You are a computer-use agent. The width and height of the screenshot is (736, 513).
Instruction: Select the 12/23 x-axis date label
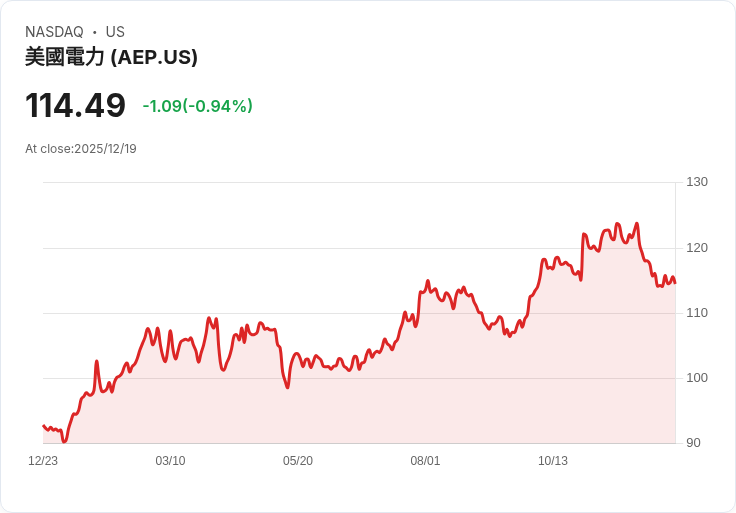click(x=43, y=461)
